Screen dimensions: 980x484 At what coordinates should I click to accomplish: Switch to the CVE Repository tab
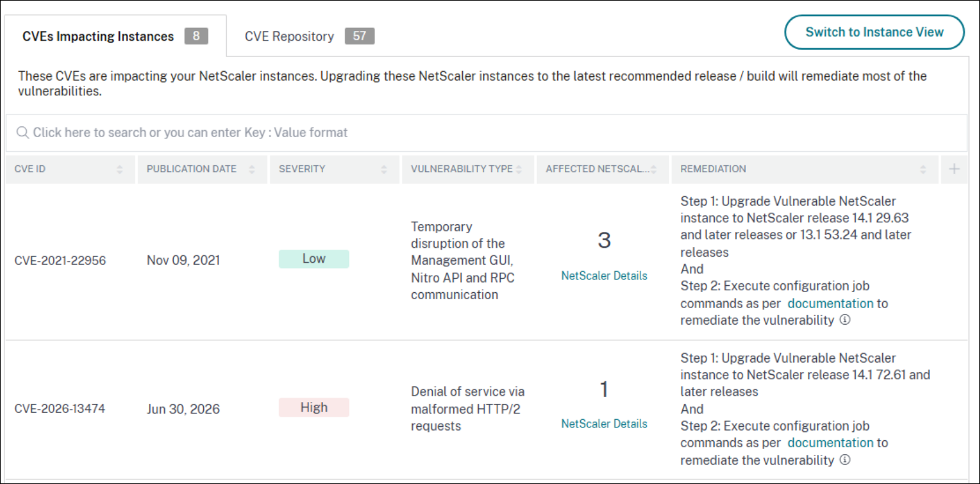pos(310,36)
